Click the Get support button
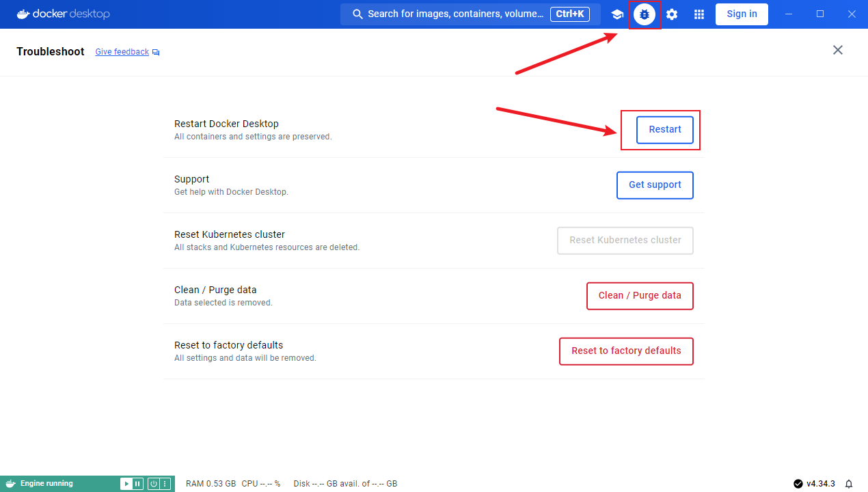 [x=655, y=185]
